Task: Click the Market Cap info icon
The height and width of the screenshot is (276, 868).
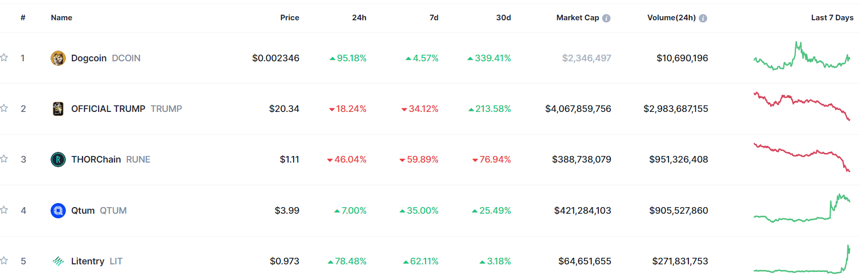Action: coord(606,18)
